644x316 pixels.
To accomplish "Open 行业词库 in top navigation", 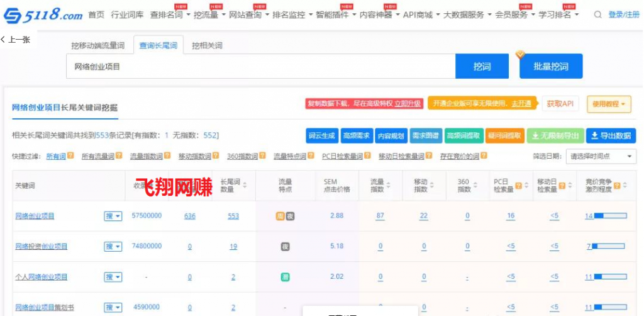I will tap(127, 15).
